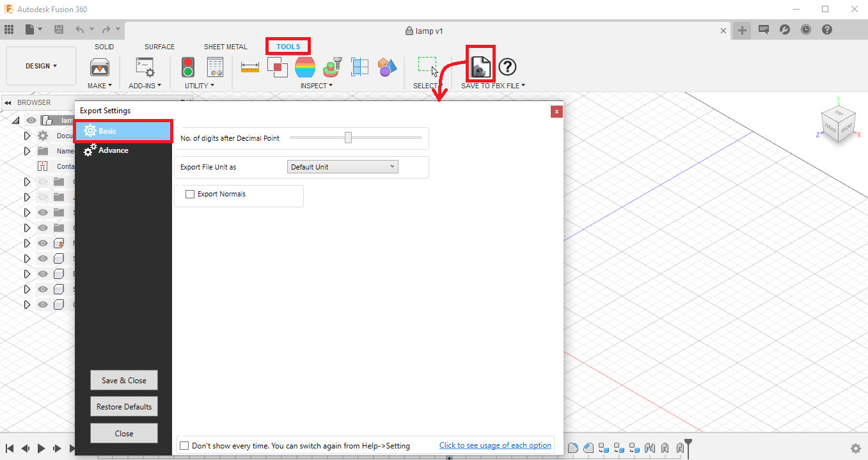Open the Change Parameters table icon
The width and height of the screenshot is (868, 460).
click(215, 67)
